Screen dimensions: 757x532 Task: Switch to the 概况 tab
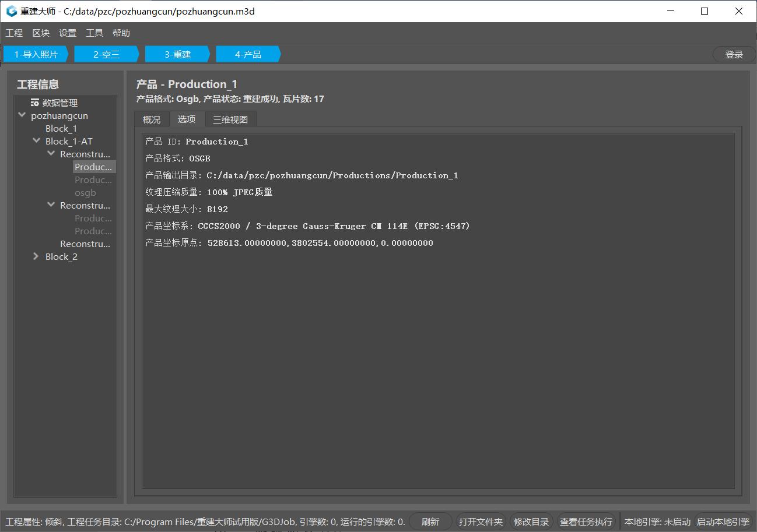point(152,119)
